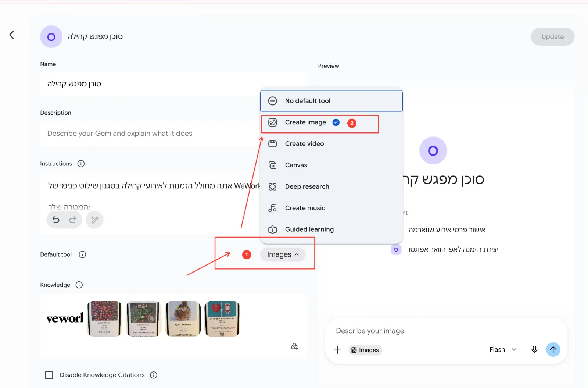Choose Create image from the menu

coord(331,122)
